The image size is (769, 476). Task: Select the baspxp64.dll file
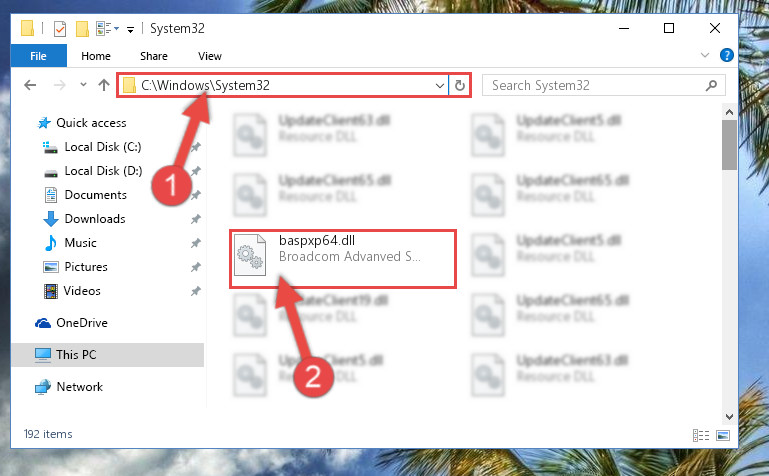coord(343,258)
